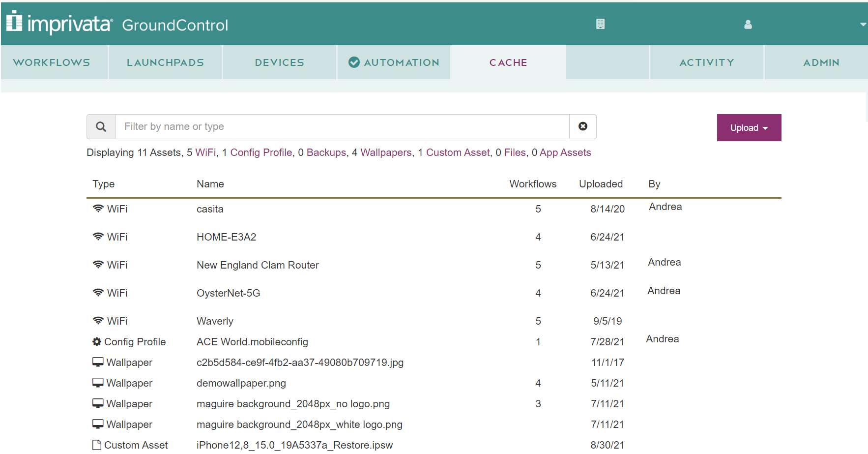The width and height of the screenshot is (868, 454).
Task: Click the Config Profile gear icon
Action: (x=97, y=341)
